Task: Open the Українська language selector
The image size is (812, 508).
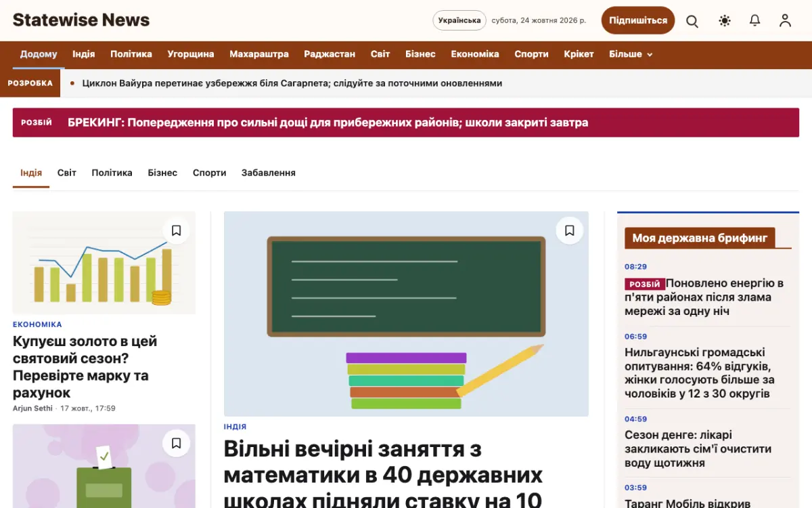Action: coord(459,20)
